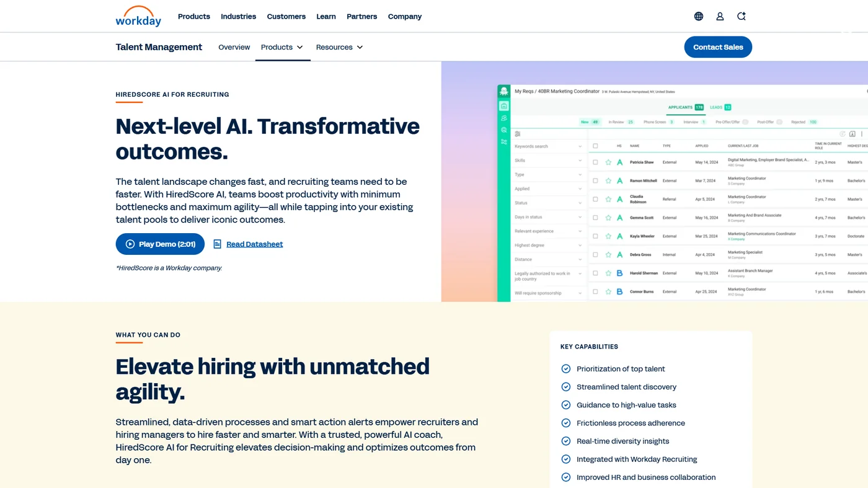Select the In Review stage tab
The height and width of the screenshot is (488, 868).
(x=621, y=122)
